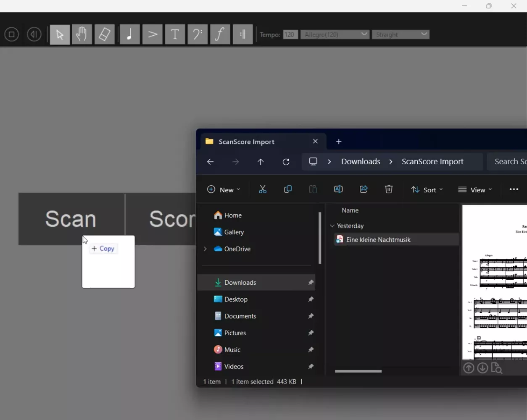Image resolution: width=527 pixels, height=420 pixels.
Task: Go up one folder level
Action: 261,162
